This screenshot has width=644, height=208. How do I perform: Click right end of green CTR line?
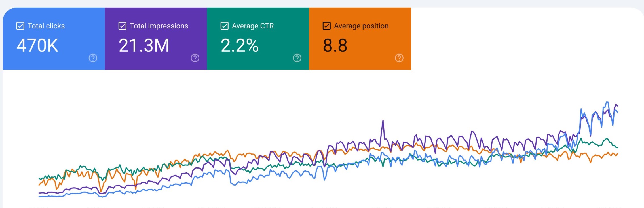pos(617,147)
